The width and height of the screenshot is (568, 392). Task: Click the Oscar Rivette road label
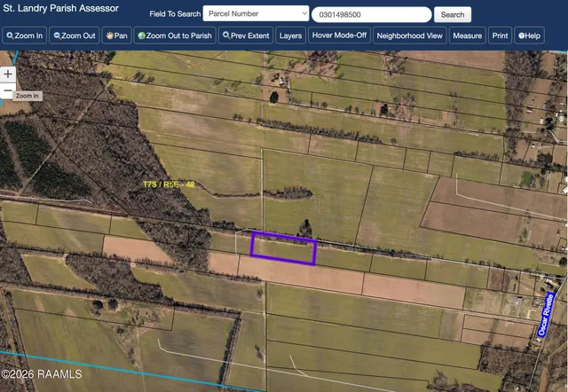coord(546,315)
